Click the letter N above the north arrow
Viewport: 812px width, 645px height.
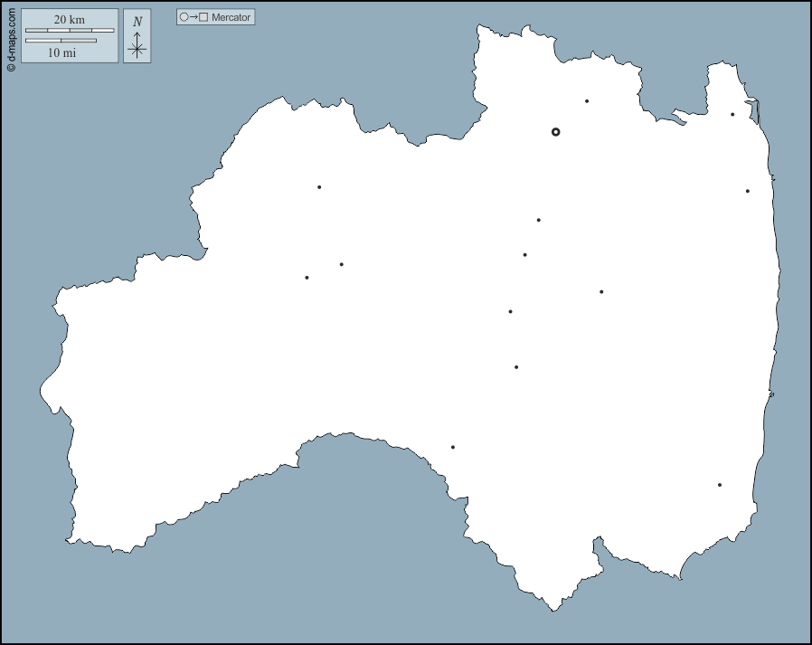point(137,22)
